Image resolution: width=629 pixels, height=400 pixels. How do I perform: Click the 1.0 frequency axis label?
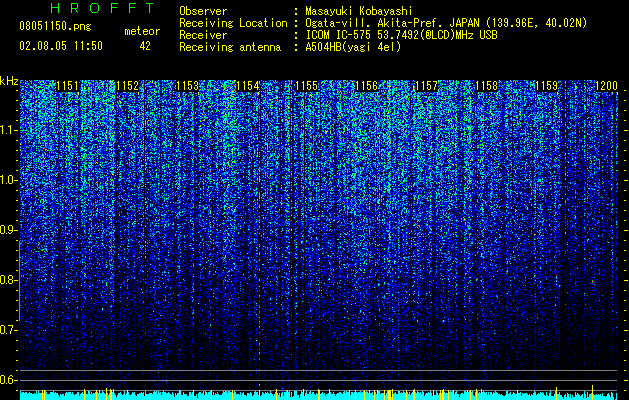[8, 180]
